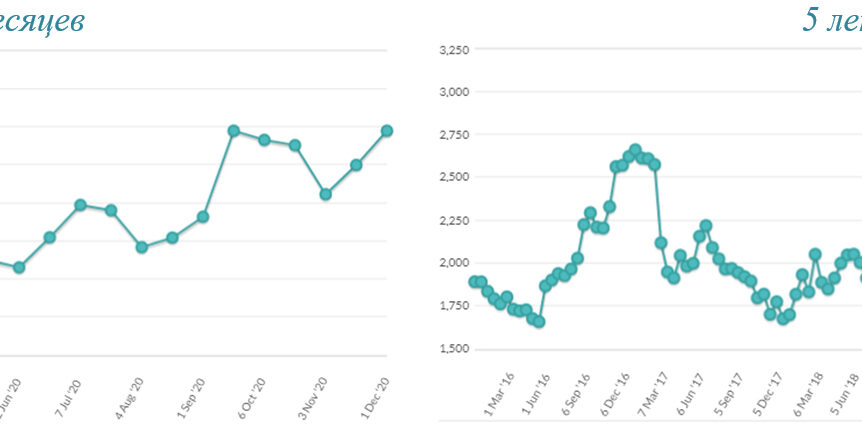Click the data point at 6 Oct '20

pos(264,140)
